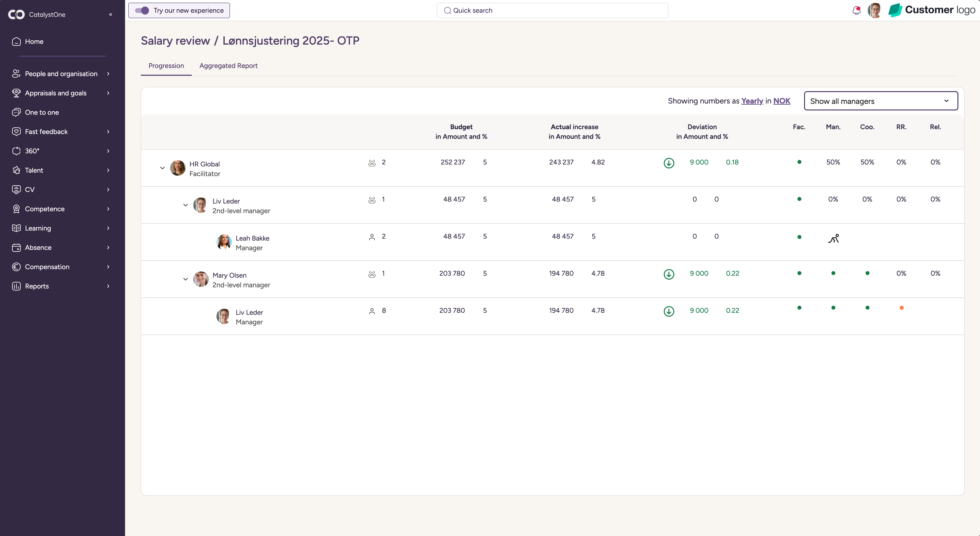Image resolution: width=980 pixels, height=536 pixels.
Task: Open Compensation from the sidebar
Action: 47,266
